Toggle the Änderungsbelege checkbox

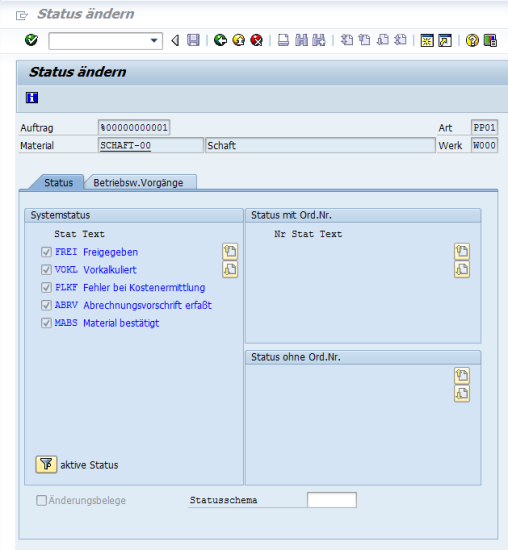[41, 500]
